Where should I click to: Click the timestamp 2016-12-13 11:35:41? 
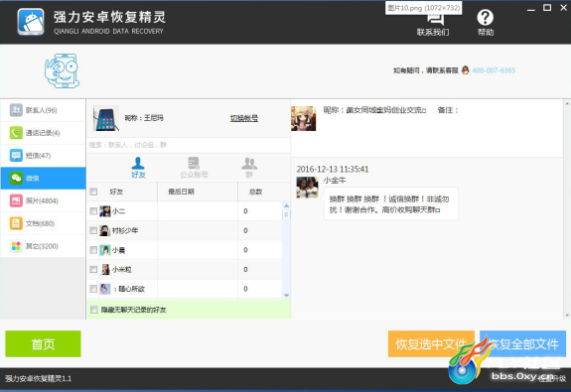pyautogui.click(x=333, y=169)
